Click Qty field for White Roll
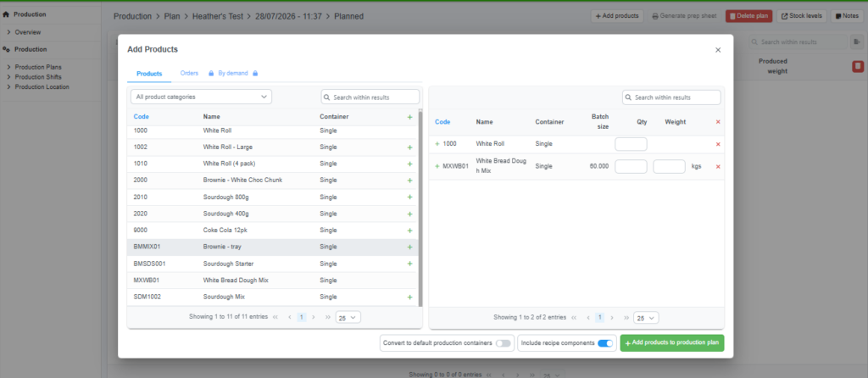The image size is (868, 378). coord(631,144)
